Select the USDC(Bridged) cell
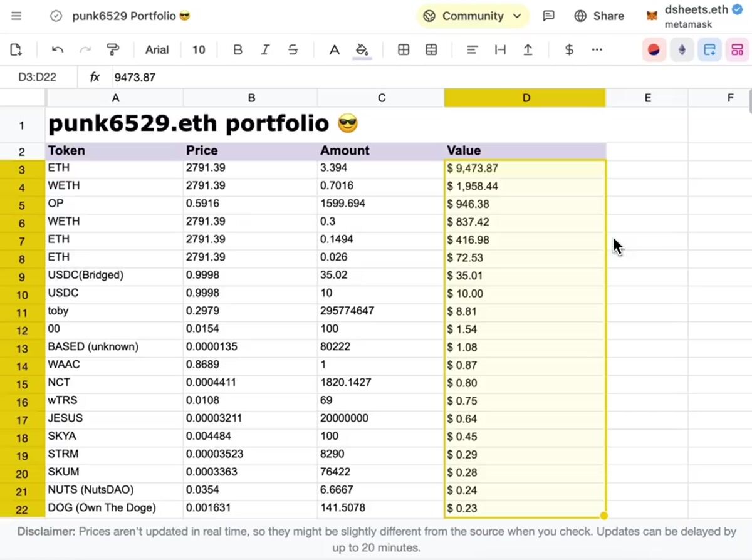This screenshot has width=752, height=560. 115,276
